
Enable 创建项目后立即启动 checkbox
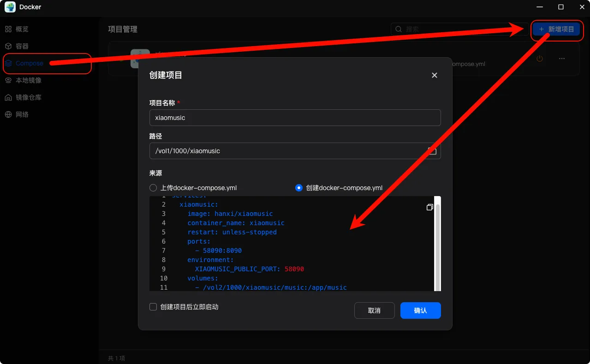pyautogui.click(x=153, y=307)
